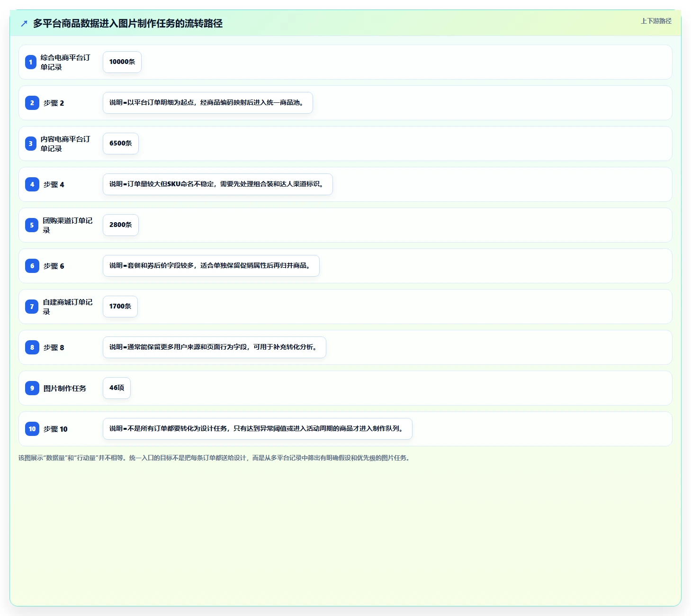The image size is (691, 616).
Task: Click step number badge 7
Action: point(32,307)
